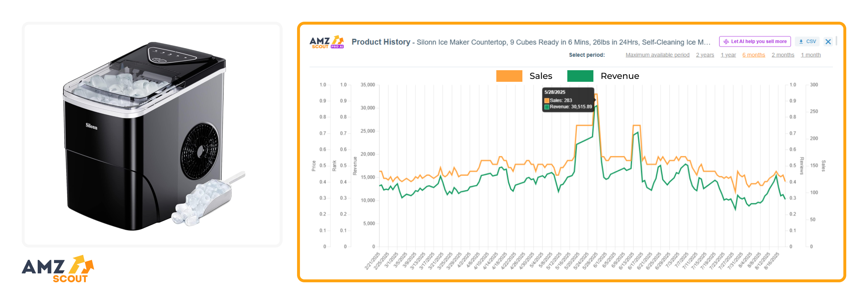Click the 300 sales axis label
The image size is (868, 304).
tap(814, 85)
